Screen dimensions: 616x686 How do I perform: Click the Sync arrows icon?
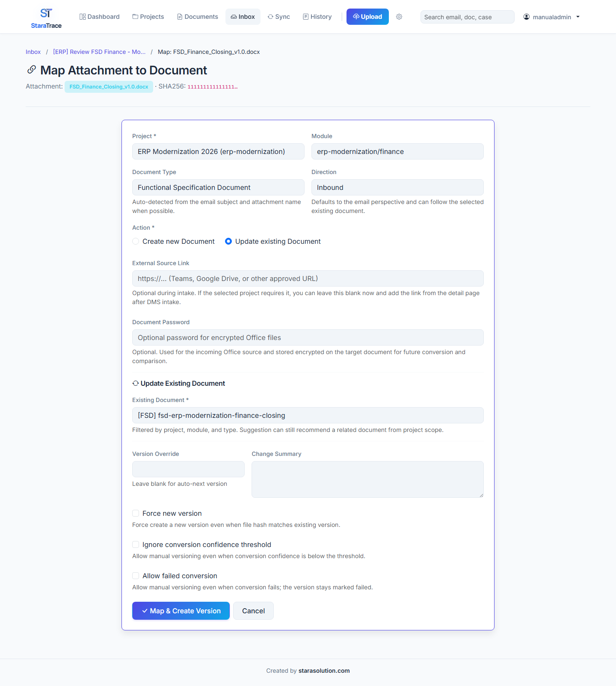tap(270, 17)
